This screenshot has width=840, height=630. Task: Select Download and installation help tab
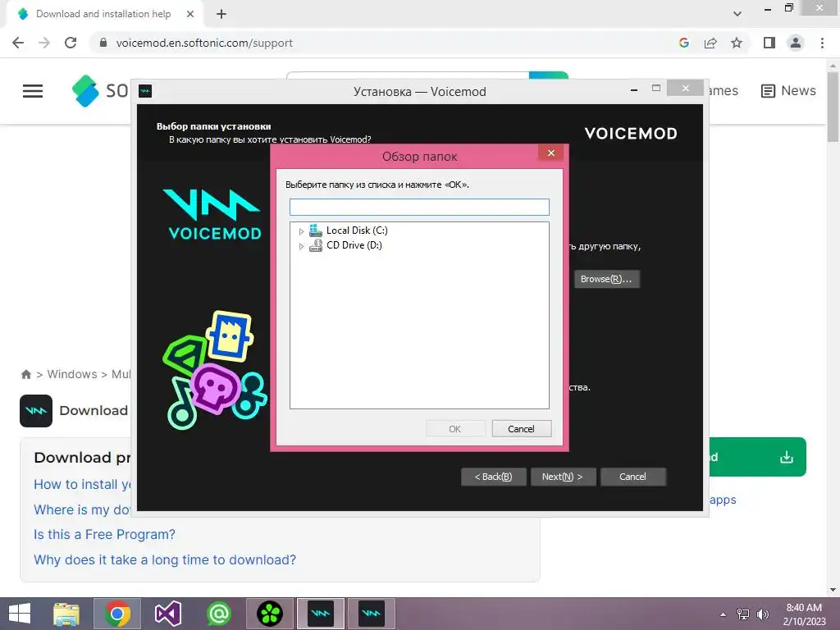103,14
